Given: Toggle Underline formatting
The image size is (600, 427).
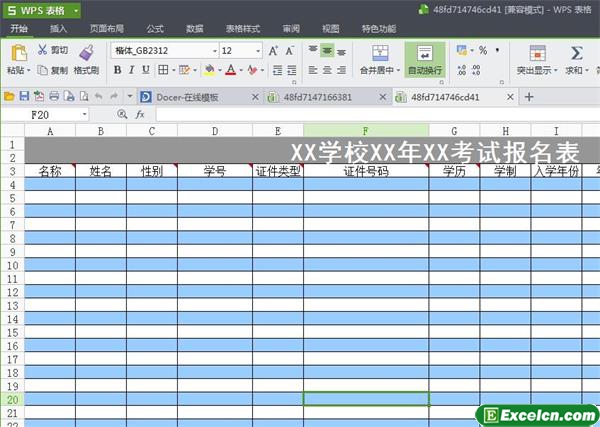Looking at the screenshot, I should pyautogui.click(x=146, y=70).
